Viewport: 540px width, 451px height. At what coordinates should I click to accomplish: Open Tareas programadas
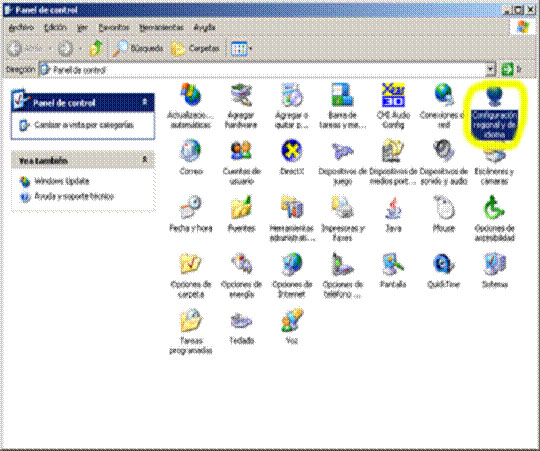pos(191,331)
